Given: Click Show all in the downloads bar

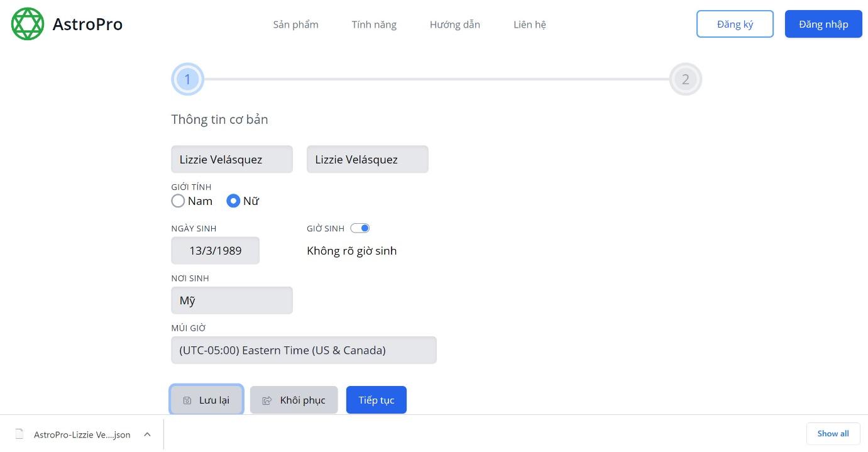Looking at the screenshot, I should pyautogui.click(x=833, y=434).
